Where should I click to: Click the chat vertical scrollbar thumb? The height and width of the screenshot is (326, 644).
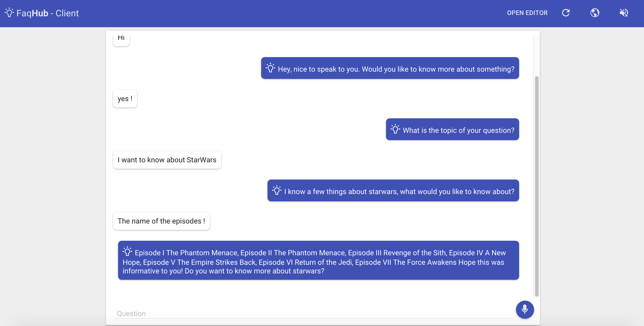tap(537, 186)
